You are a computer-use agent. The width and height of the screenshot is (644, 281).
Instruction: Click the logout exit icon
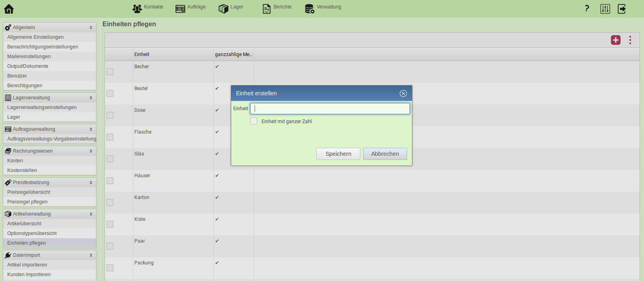(622, 9)
